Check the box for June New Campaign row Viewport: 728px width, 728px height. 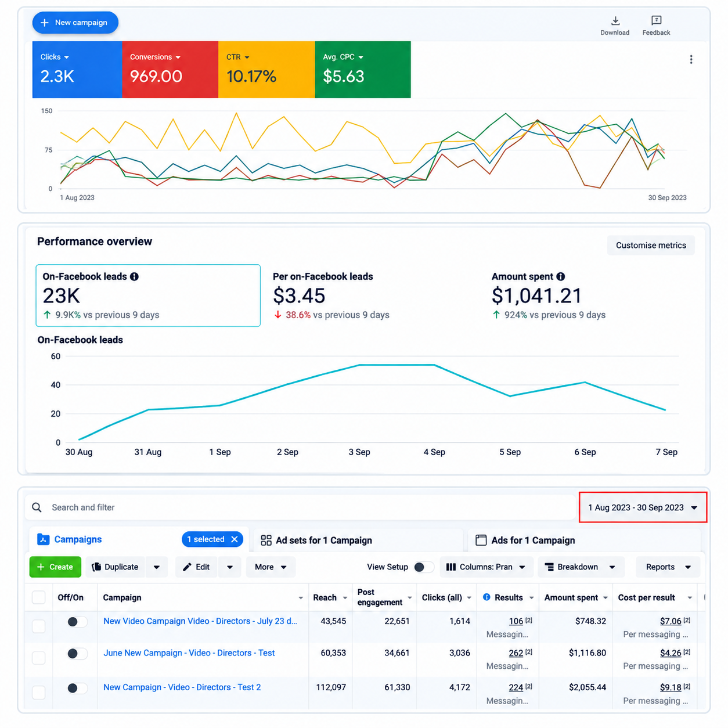click(x=39, y=657)
